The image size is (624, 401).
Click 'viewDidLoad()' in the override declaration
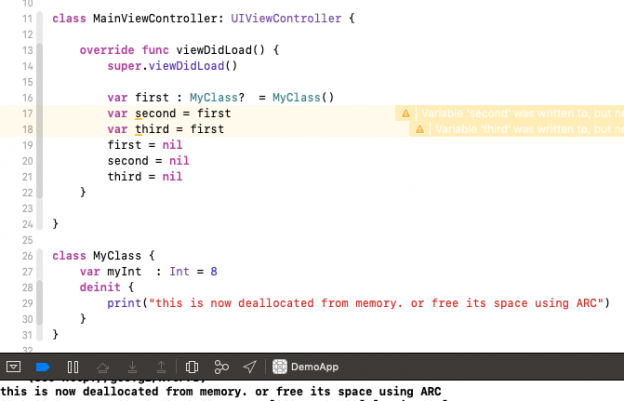click(220, 50)
